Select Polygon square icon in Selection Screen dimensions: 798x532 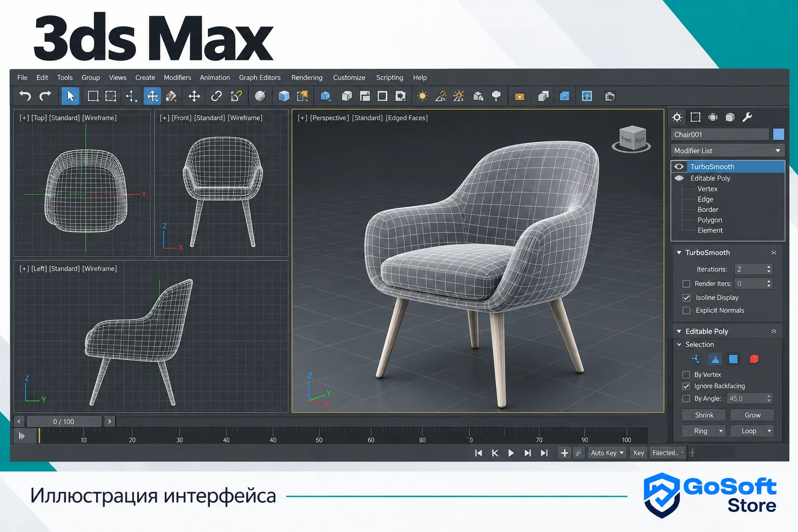(x=734, y=359)
